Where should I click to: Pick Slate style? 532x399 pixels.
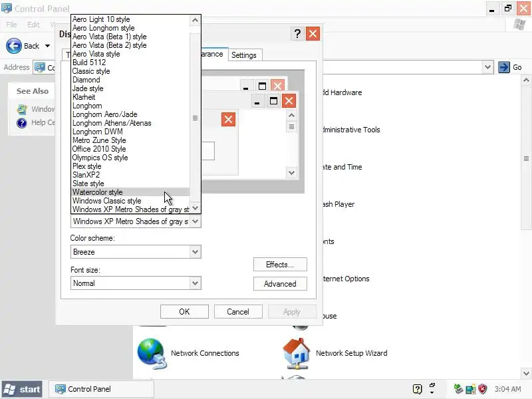(130, 184)
